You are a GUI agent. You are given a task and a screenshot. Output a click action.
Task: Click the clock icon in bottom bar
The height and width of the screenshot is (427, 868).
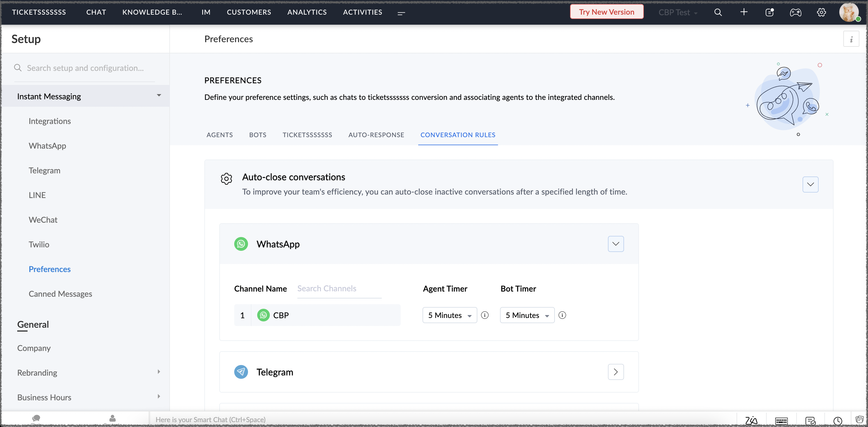pos(837,420)
